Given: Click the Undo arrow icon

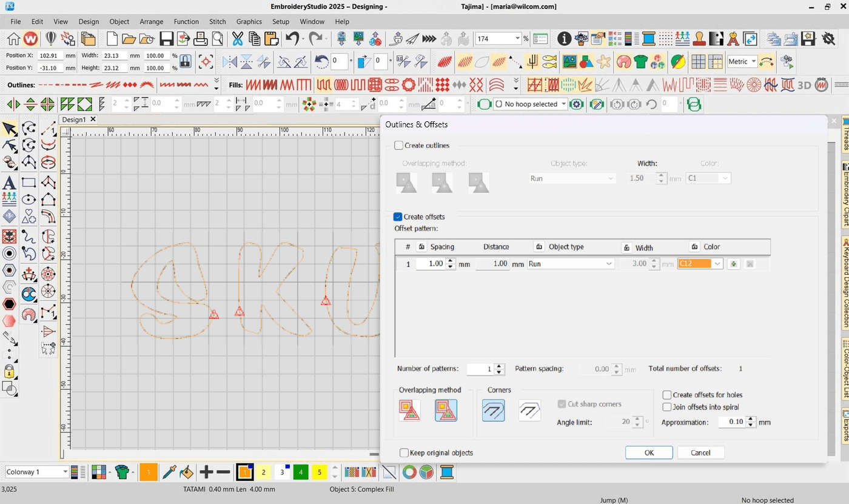Looking at the screenshot, I should (292, 39).
